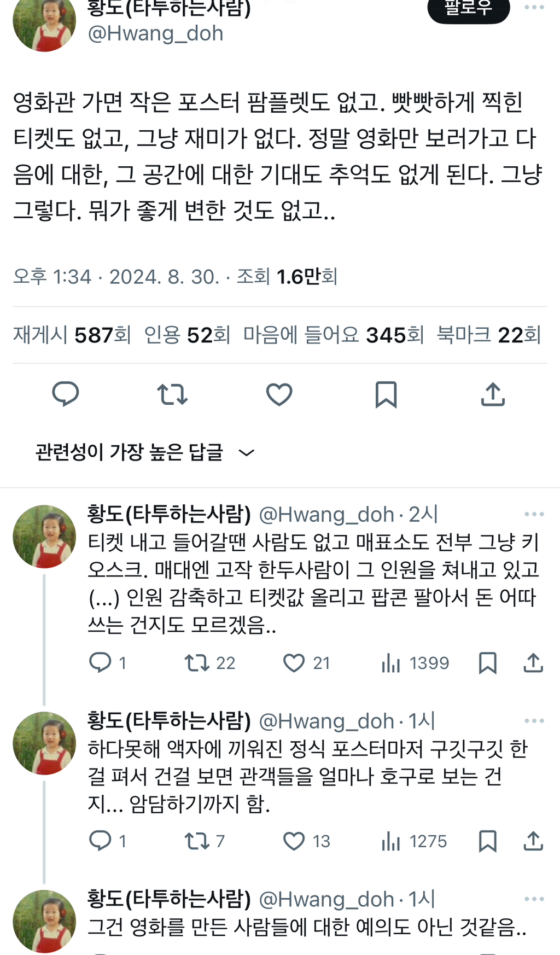Open more options on the first reply
Image resolution: width=560 pixels, height=955 pixels.
(534, 514)
